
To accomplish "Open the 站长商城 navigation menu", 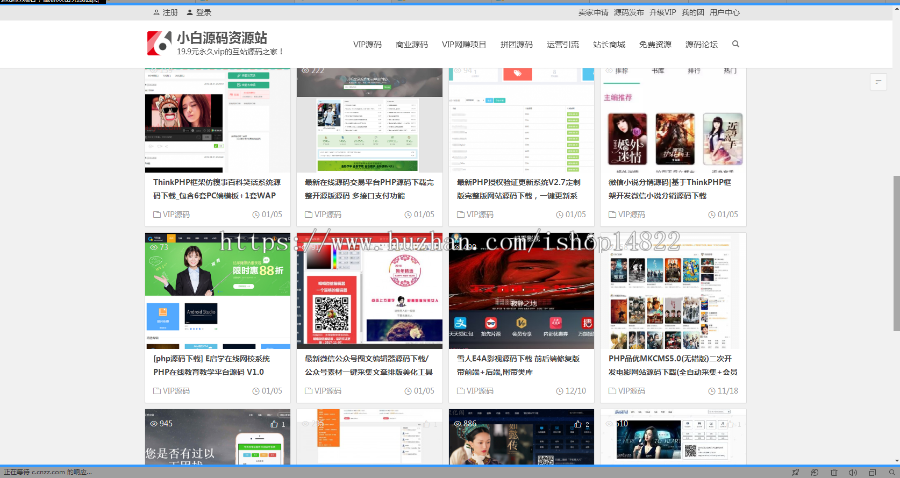I will [609, 44].
